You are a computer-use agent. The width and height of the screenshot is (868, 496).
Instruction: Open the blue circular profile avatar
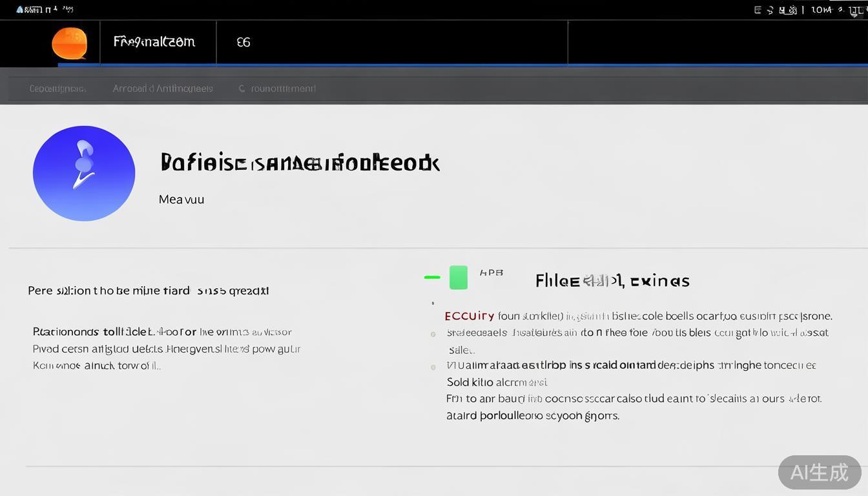pyautogui.click(x=84, y=173)
